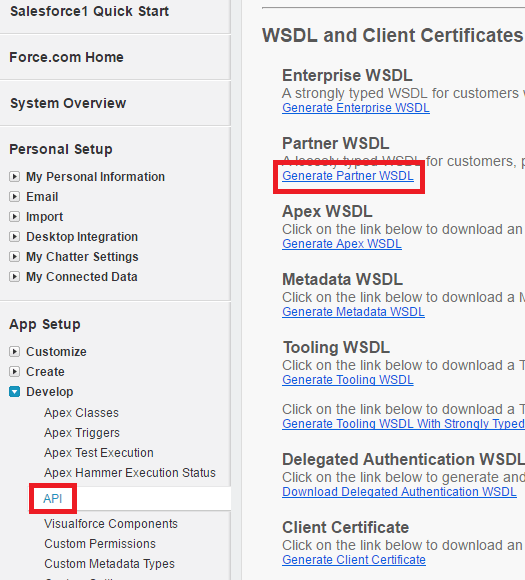Click Generate Client Certificate link

click(354, 560)
